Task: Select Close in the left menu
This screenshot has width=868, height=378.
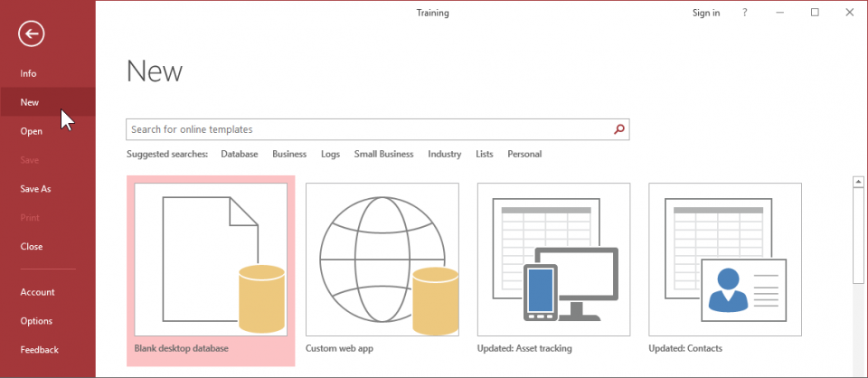Action: 32,246
